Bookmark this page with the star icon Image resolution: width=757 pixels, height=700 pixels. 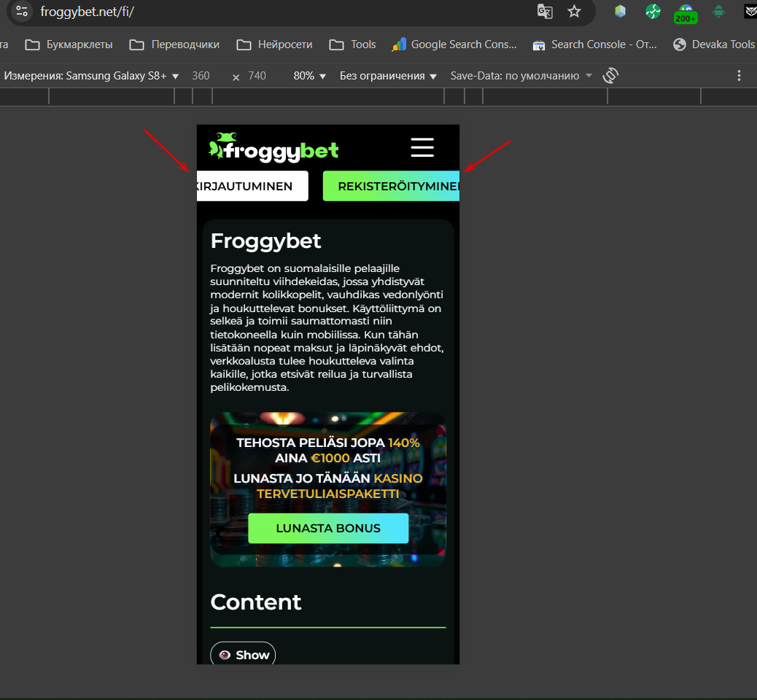[x=574, y=11]
